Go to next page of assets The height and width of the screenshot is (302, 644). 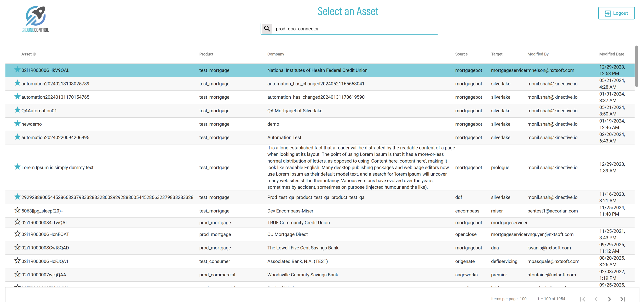(609, 299)
